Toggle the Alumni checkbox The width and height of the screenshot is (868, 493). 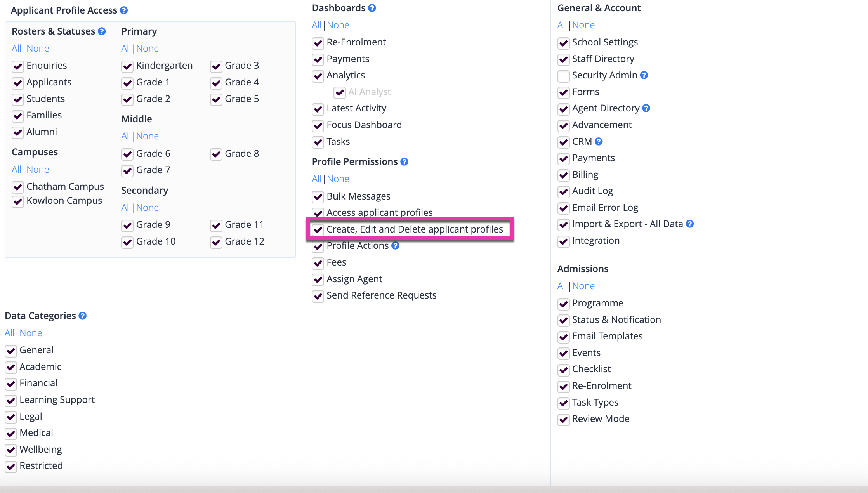point(18,133)
